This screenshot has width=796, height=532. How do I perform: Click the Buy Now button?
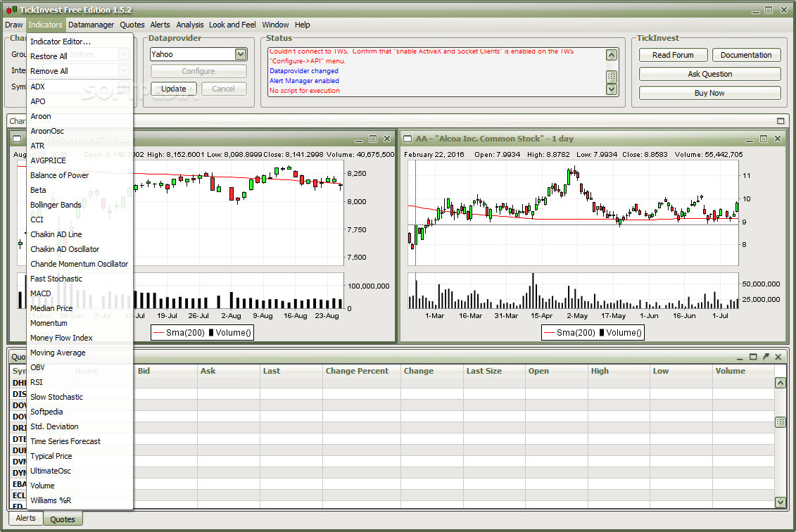coord(709,93)
